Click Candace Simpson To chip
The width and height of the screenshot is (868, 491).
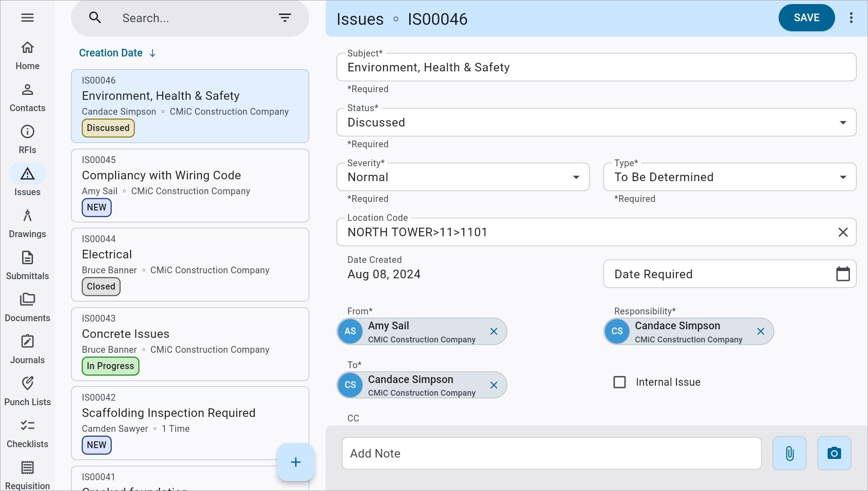pyautogui.click(x=422, y=385)
